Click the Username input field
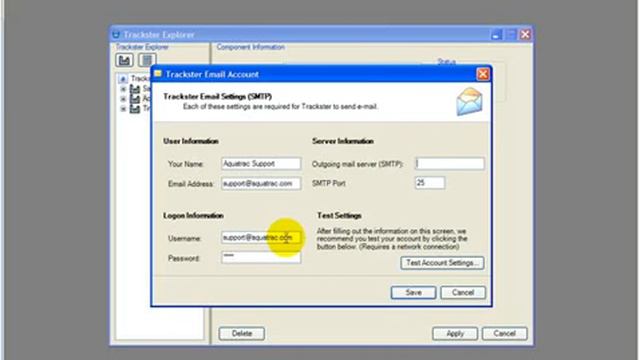640x360 pixels. pos(261,238)
